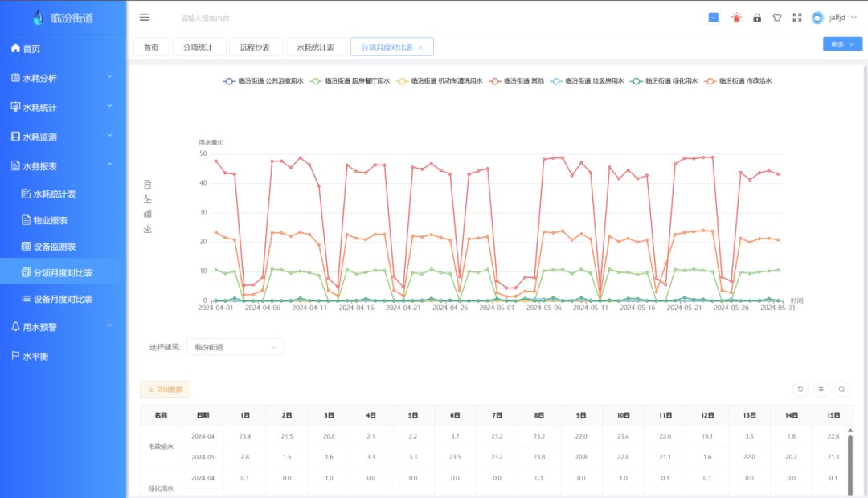
Task: Open data view icon beside the chart
Action: point(148,184)
